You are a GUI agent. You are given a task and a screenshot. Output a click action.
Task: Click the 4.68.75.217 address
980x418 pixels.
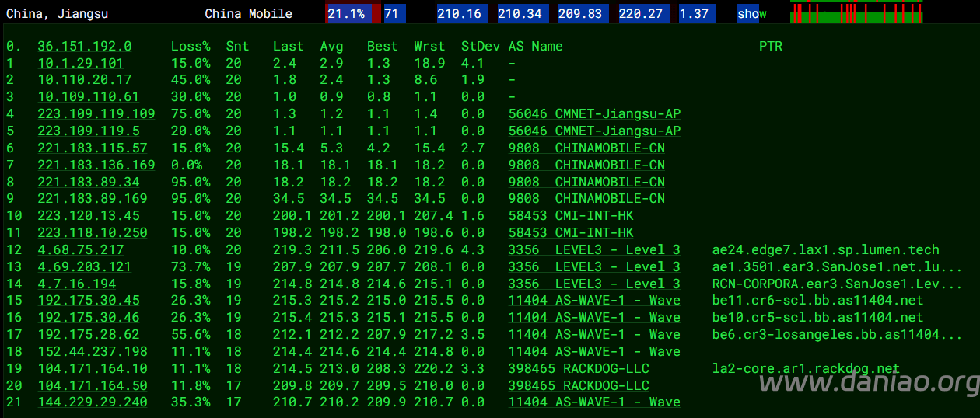point(81,250)
